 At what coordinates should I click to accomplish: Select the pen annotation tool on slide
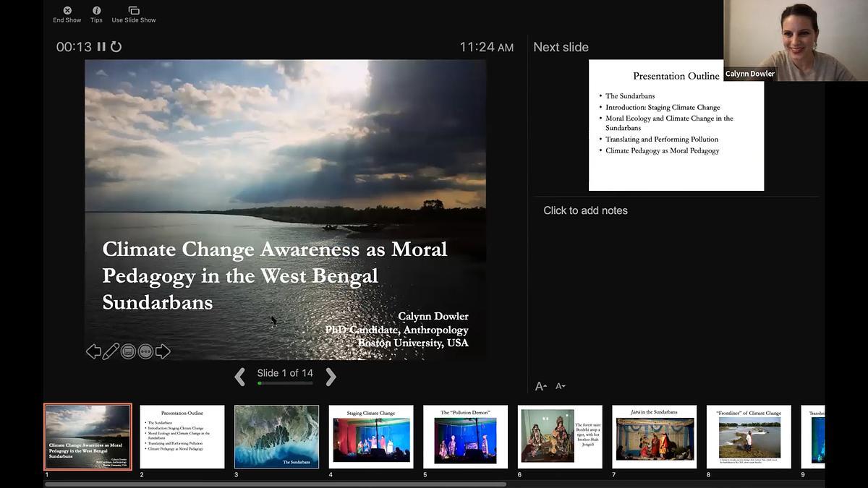(x=111, y=351)
